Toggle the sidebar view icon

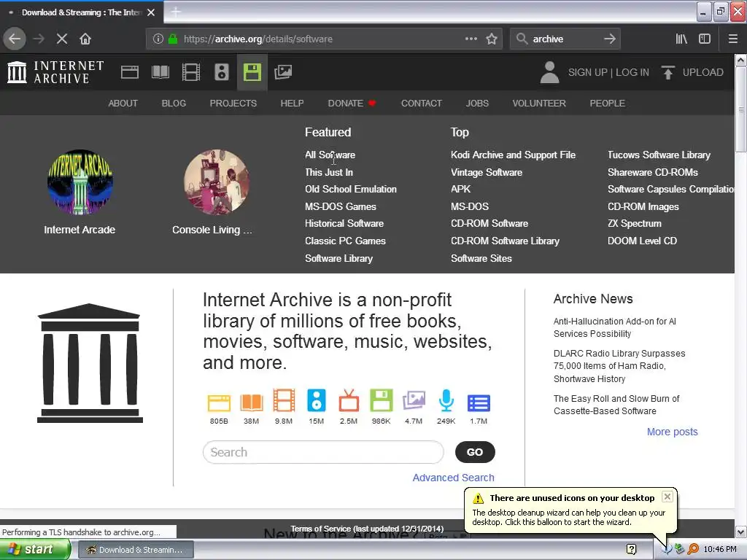pyautogui.click(x=705, y=39)
